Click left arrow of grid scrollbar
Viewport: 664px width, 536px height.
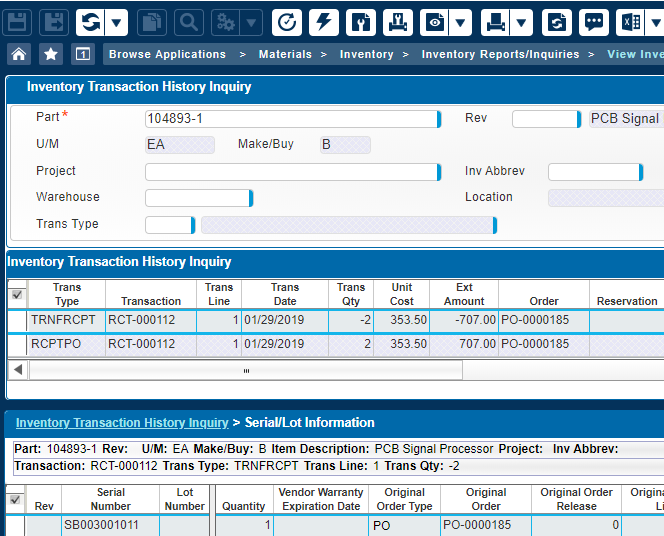pyautogui.click(x=18, y=370)
